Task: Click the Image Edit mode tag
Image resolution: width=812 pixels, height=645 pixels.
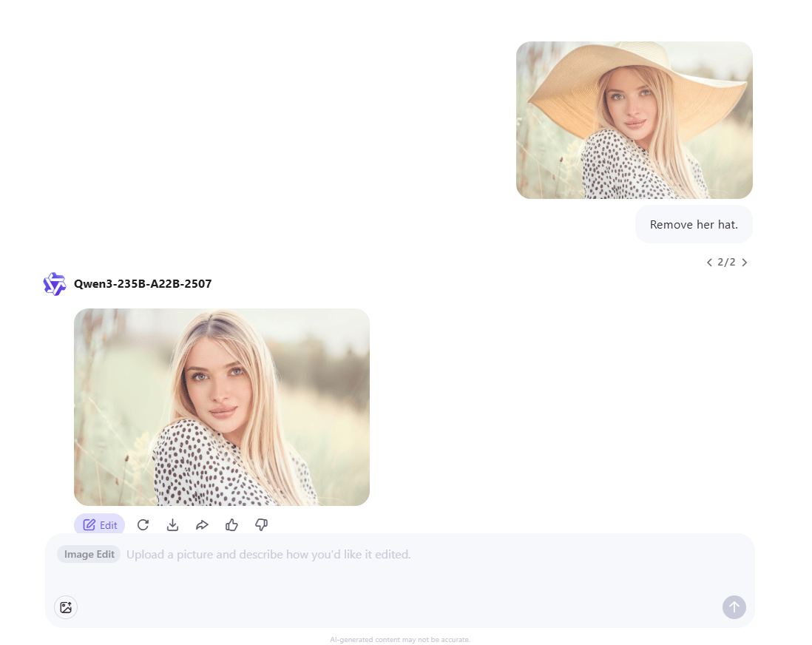Action: point(89,554)
